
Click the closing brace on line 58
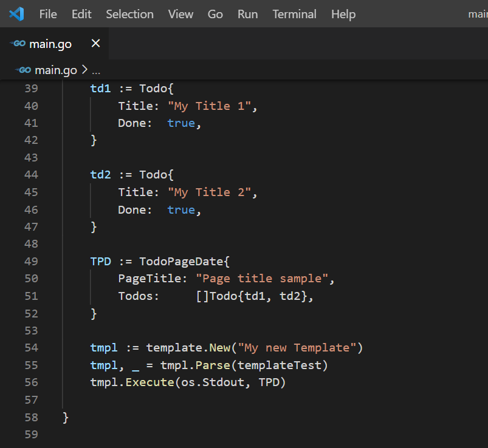pyautogui.click(x=66, y=418)
